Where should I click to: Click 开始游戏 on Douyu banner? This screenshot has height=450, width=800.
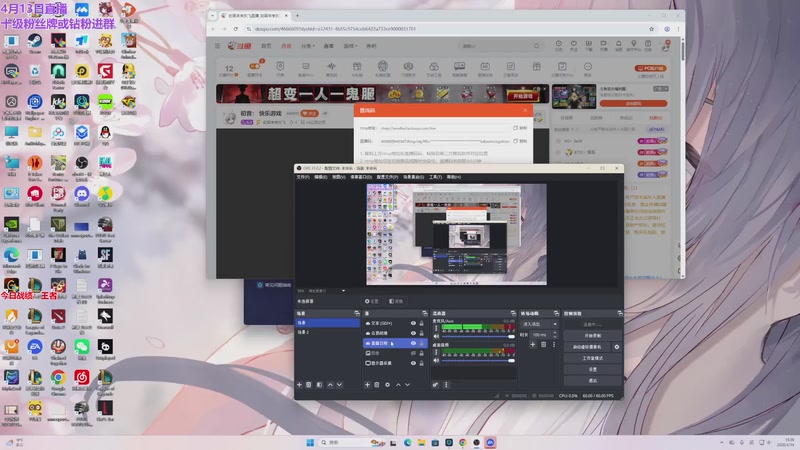coord(523,96)
